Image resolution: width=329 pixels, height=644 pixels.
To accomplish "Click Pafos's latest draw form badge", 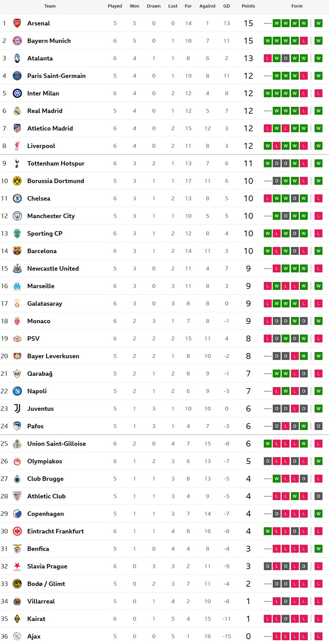I will pos(319,426).
